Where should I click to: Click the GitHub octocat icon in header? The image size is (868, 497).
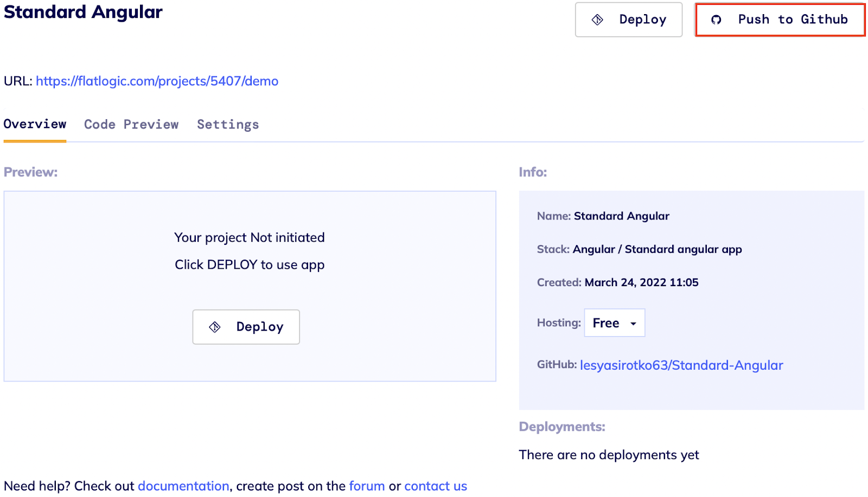coord(716,20)
